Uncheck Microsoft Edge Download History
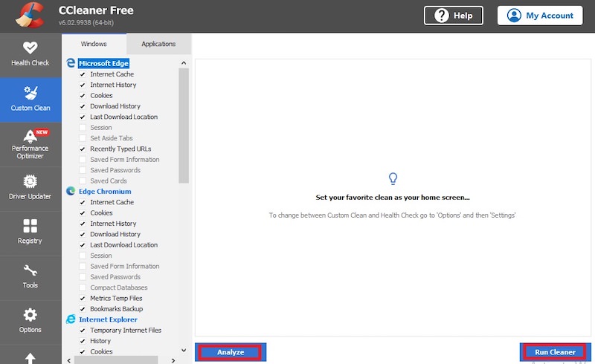 [83, 106]
